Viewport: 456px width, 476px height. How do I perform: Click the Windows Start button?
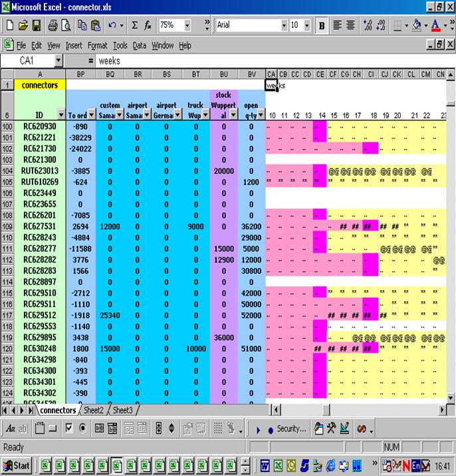[17, 464]
